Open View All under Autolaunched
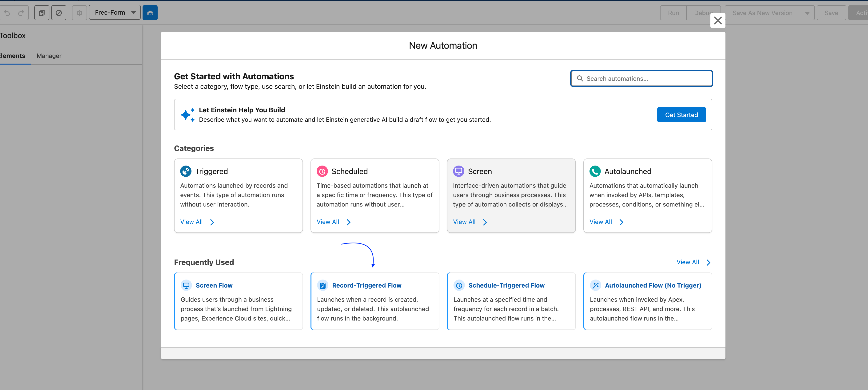868x390 pixels. 601,222
